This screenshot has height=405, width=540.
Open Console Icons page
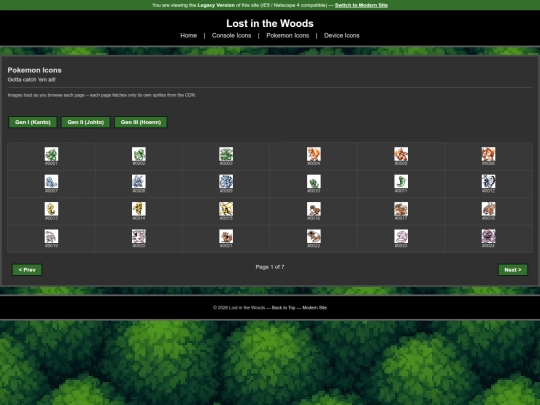pyautogui.click(x=231, y=35)
